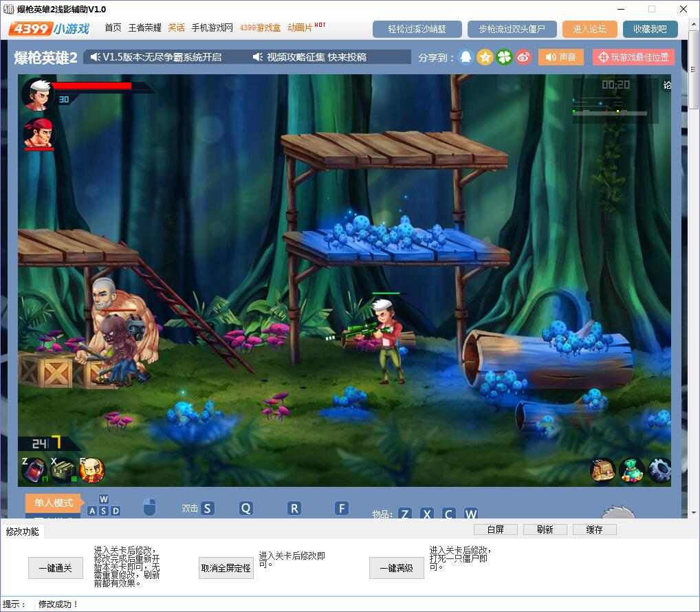Viewport: 700px width, 612px height.
Task: Open V1.5版本:无尽争霸系统开启 announcement
Action: (156, 57)
